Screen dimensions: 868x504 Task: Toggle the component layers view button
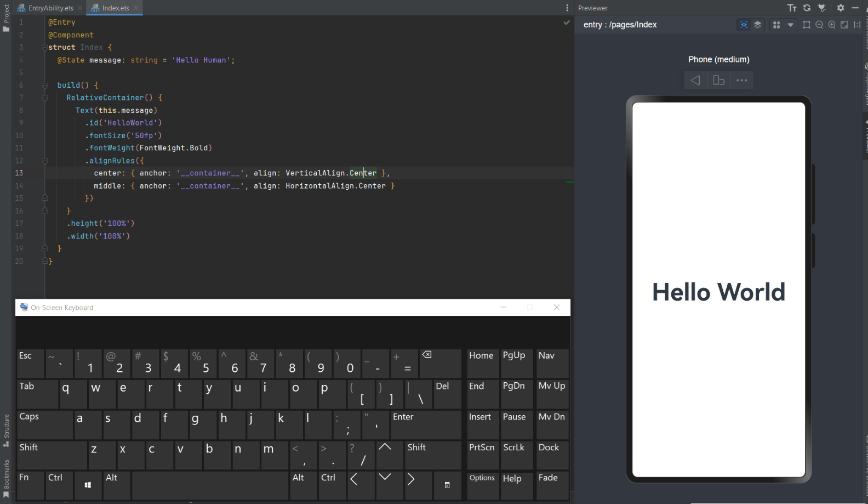pos(758,25)
